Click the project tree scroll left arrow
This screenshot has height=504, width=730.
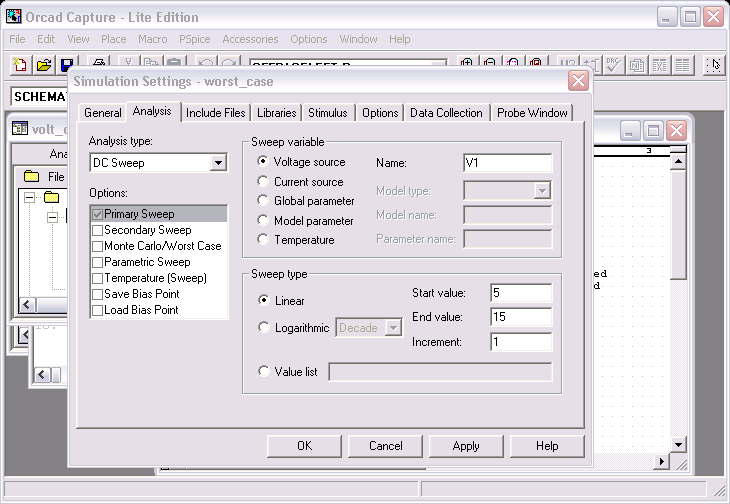point(27,305)
